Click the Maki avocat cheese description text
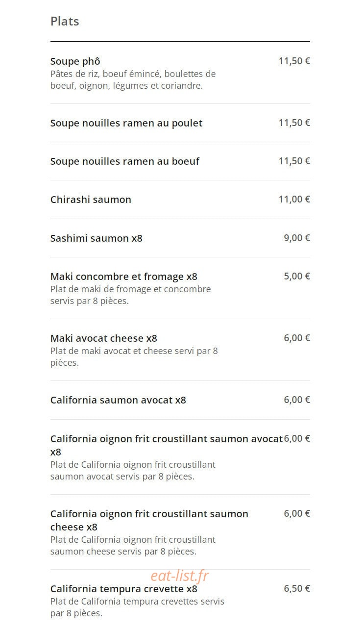The height and width of the screenshot is (631, 364). (134, 357)
